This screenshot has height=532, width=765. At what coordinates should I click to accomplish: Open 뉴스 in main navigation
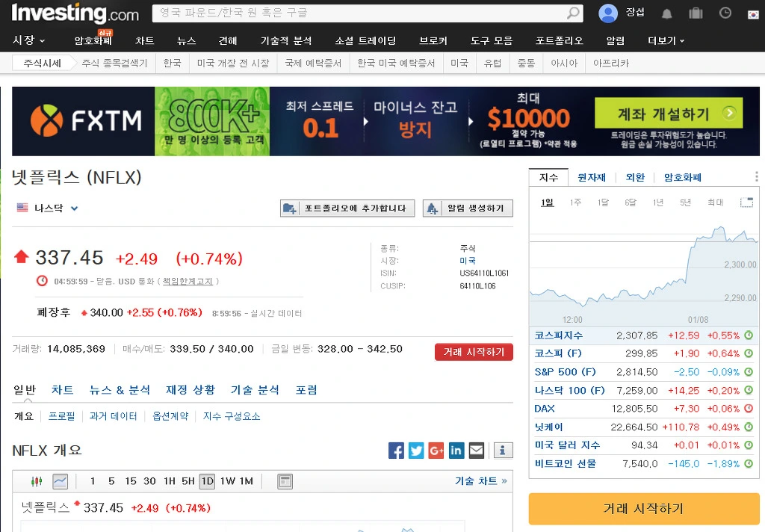click(186, 41)
